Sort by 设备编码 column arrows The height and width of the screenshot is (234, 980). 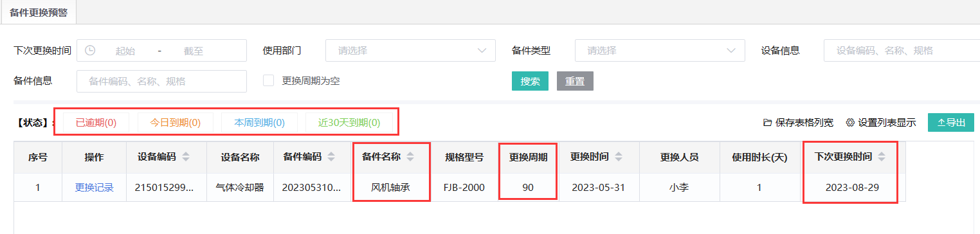186,157
